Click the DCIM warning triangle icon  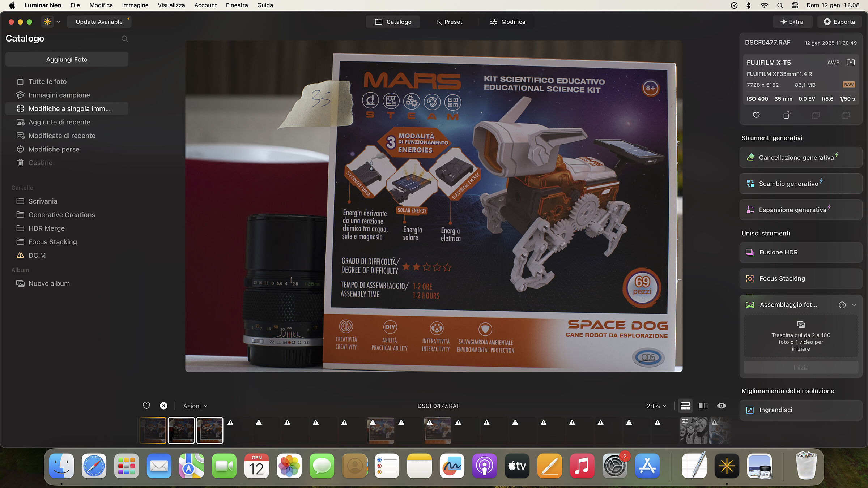20,255
